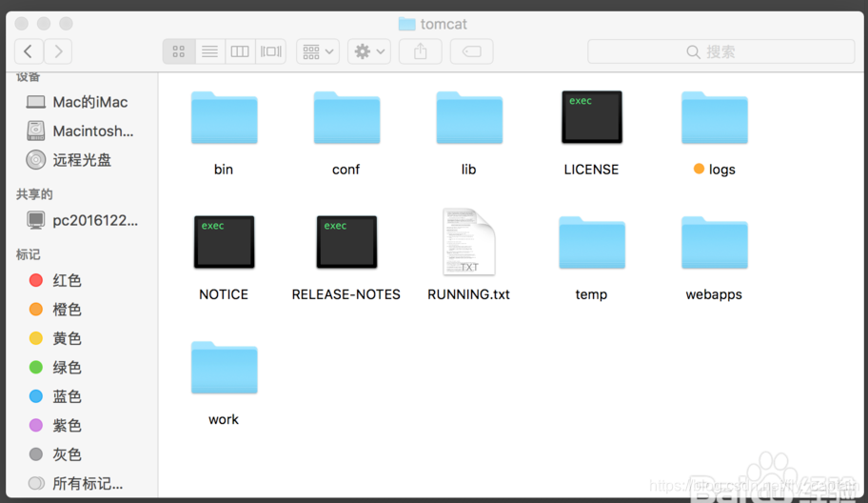Click the webapps folder name label
868x503 pixels.
point(714,295)
